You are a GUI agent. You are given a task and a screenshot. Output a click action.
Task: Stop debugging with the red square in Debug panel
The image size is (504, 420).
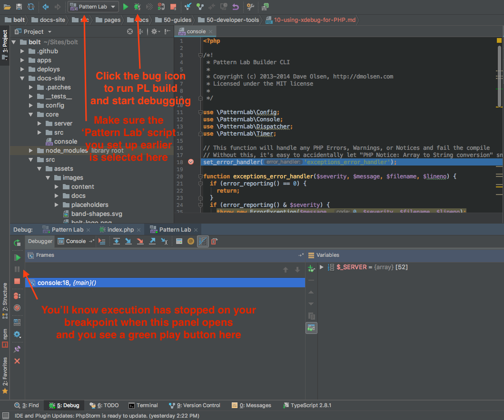(x=17, y=281)
